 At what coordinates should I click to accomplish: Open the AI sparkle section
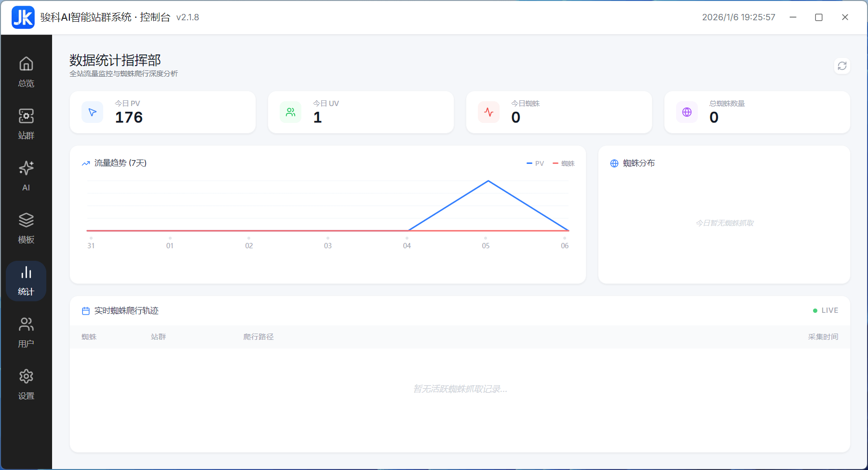click(x=26, y=176)
